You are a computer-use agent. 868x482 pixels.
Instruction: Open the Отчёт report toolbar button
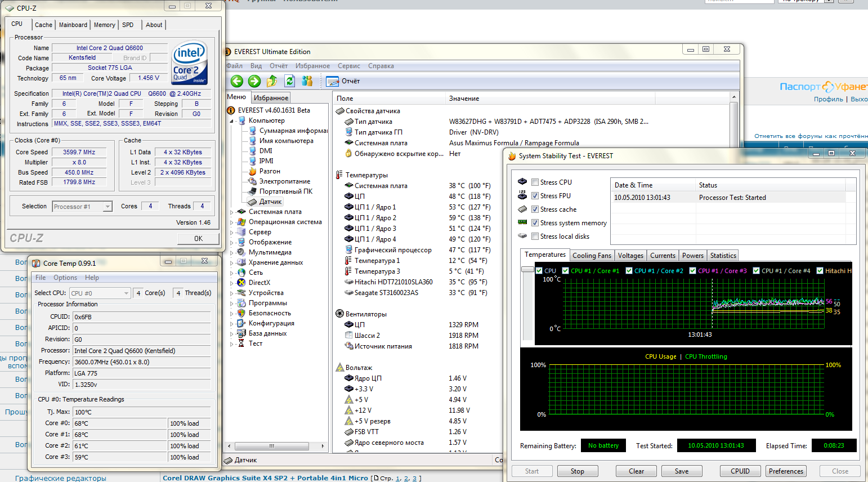coord(343,81)
